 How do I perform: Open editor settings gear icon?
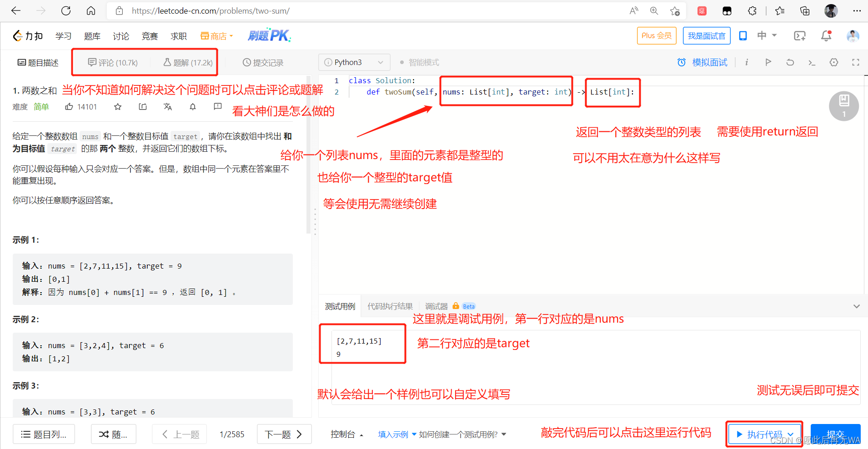pyautogui.click(x=834, y=62)
